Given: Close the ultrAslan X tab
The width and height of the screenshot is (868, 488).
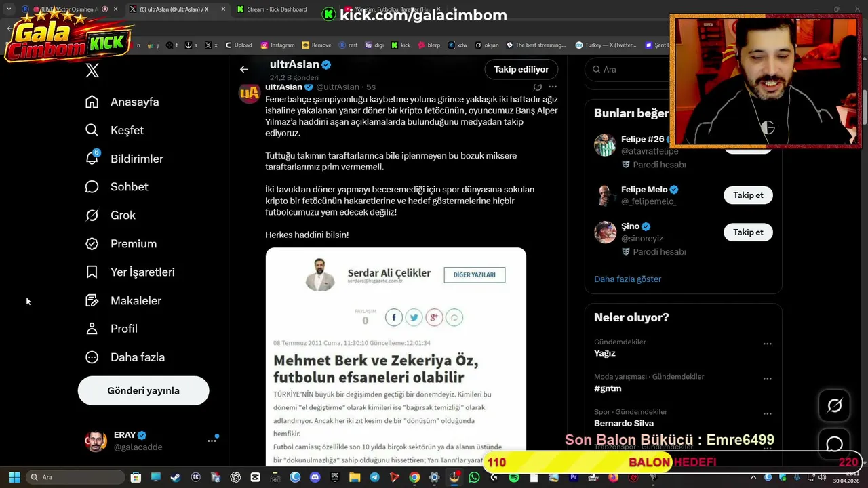Looking at the screenshot, I should click(223, 9).
